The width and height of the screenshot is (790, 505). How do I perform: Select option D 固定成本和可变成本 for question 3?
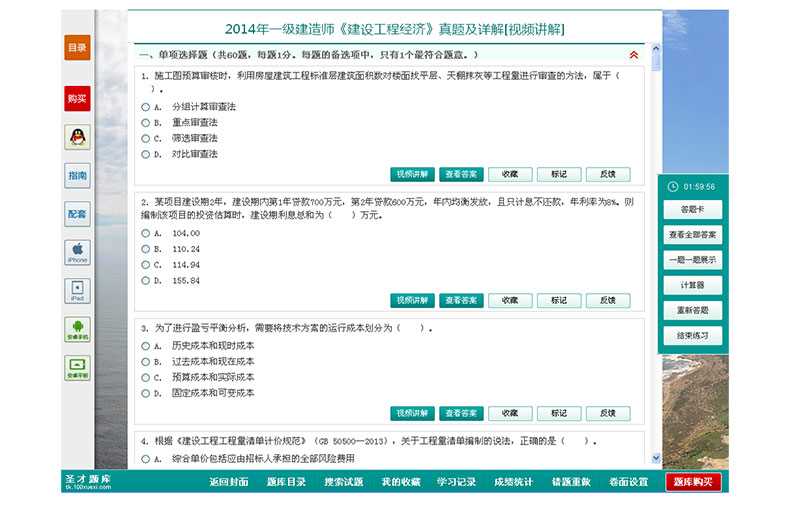pos(146,393)
